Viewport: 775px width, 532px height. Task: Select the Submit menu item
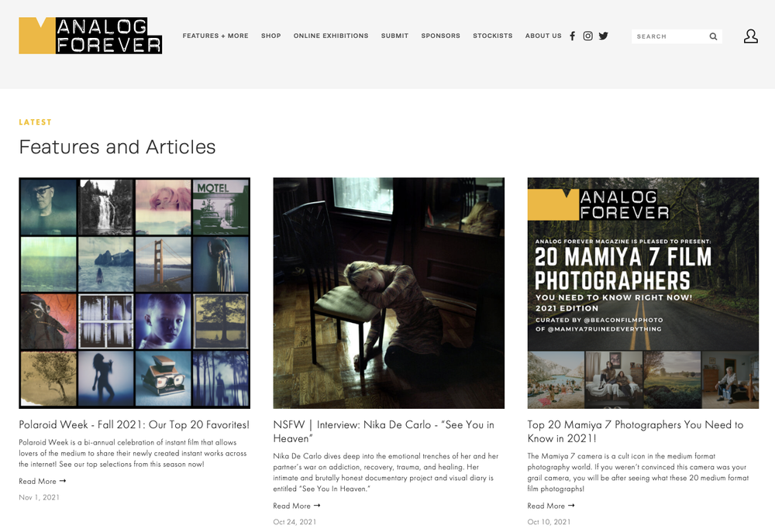pyautogui.click(x=394, y=36)
